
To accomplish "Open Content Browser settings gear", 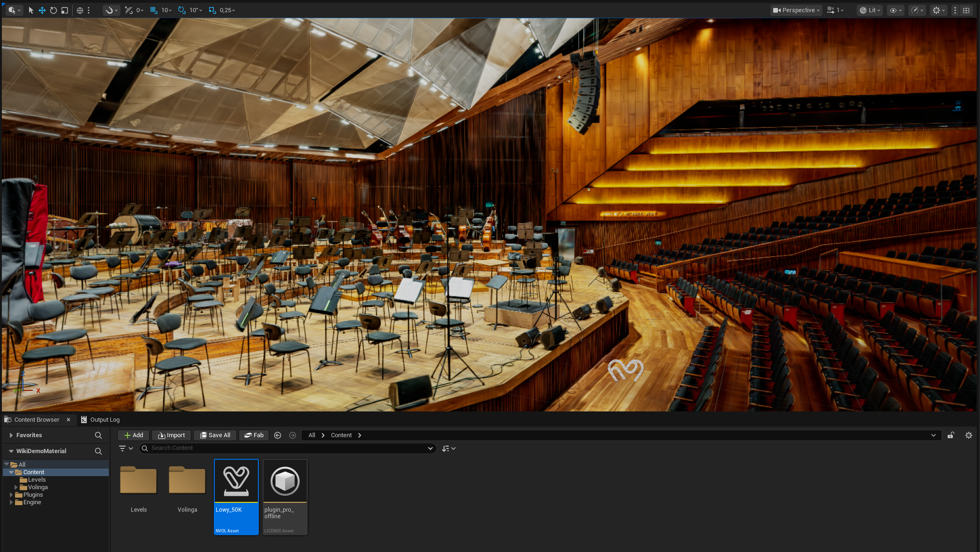I will 969,435.
